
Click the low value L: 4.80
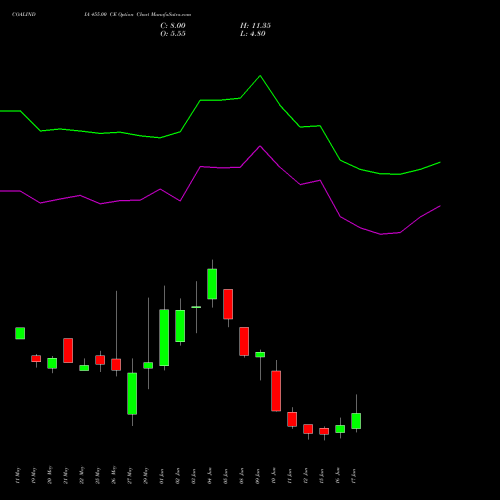coord(253,34)
